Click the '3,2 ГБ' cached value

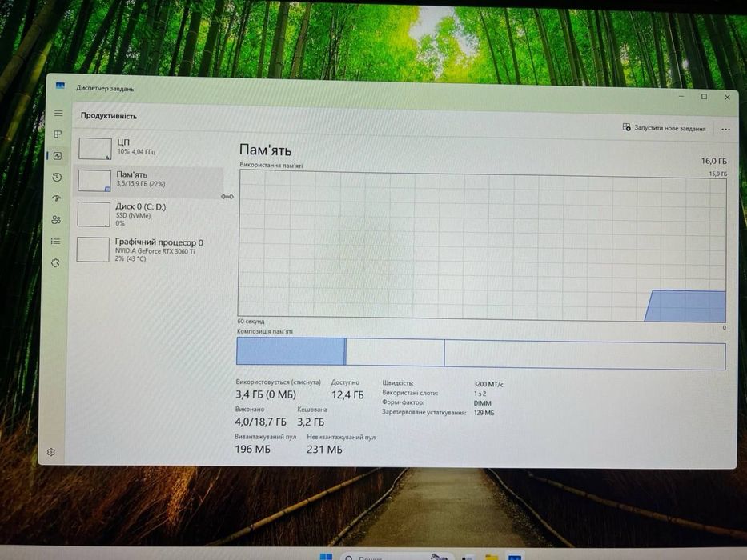311,422
